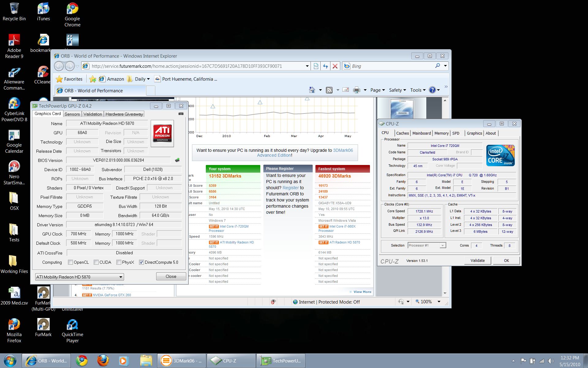Viewport: 588px width, 368px height.
Task: Open the Hardware Giveaway tab in GPU-Z
Action: click(x=124, y=114)
